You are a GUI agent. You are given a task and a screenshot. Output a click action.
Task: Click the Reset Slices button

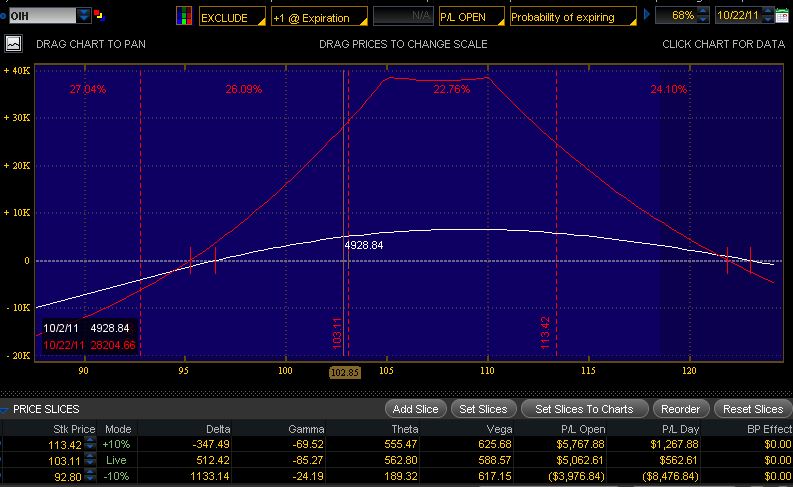pos(753,409)
